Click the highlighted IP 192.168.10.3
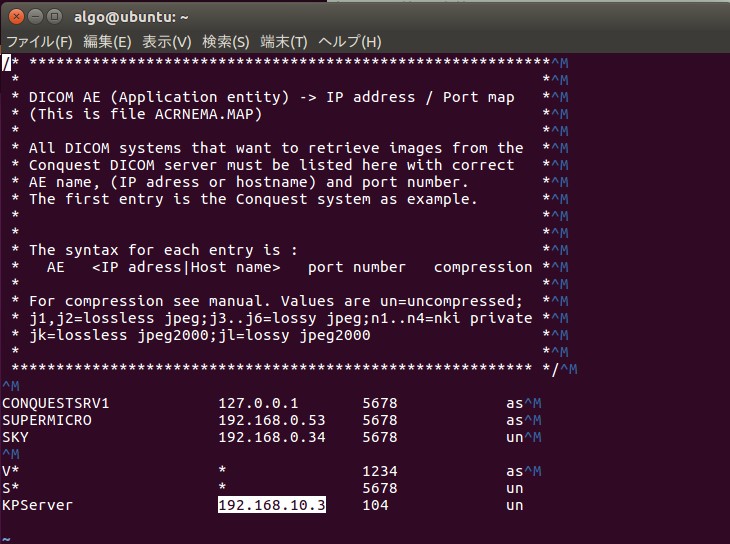This screenshot has height=544, width=730. 272,505
